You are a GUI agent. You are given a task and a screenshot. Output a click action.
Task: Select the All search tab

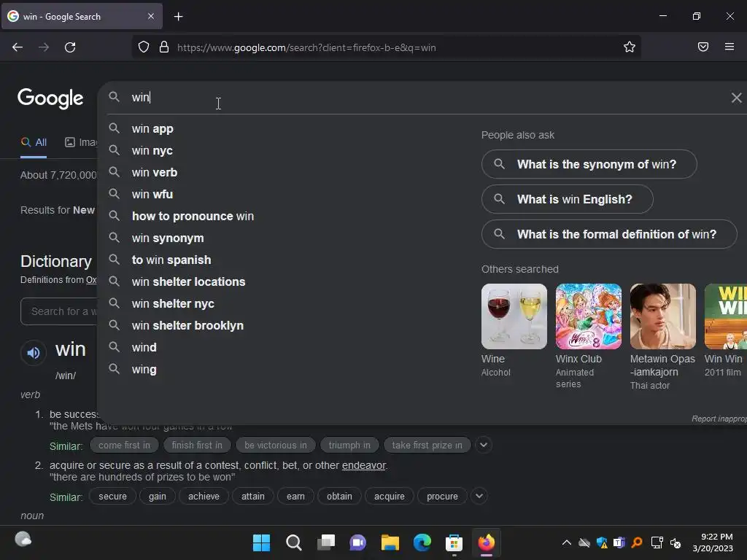(x=34, y=142)
